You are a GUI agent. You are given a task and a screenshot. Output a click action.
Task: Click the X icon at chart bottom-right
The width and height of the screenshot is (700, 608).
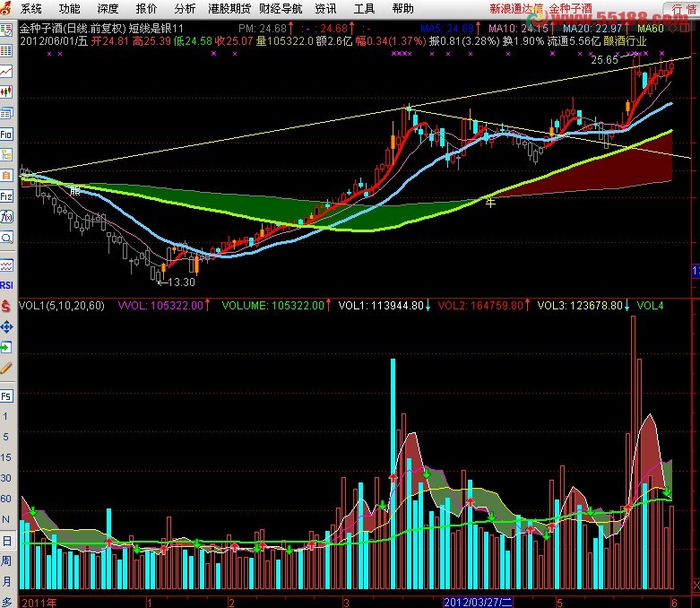click(696, 585)
